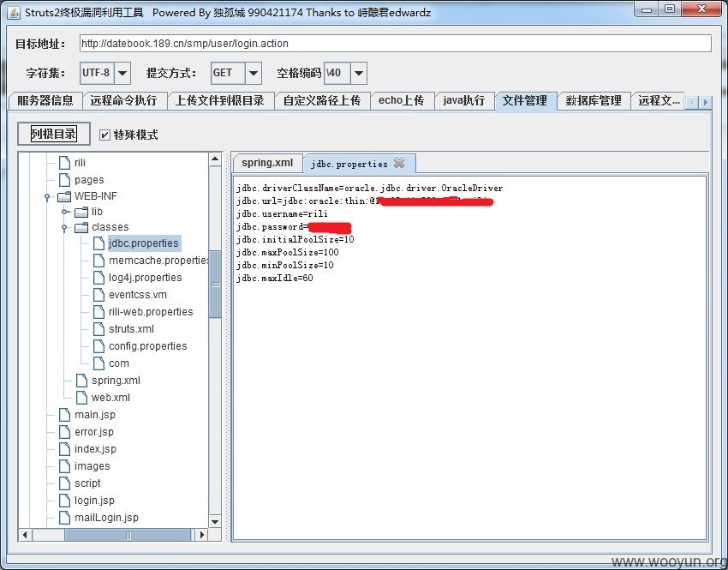Click the index.jsp file icon
Screen dimensions: 728x570
64,449
